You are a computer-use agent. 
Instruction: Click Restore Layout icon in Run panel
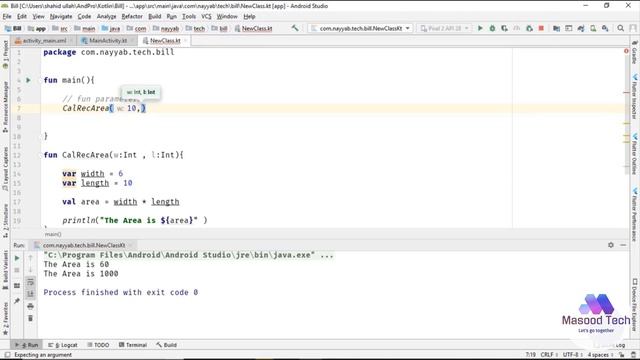point(17,286)
